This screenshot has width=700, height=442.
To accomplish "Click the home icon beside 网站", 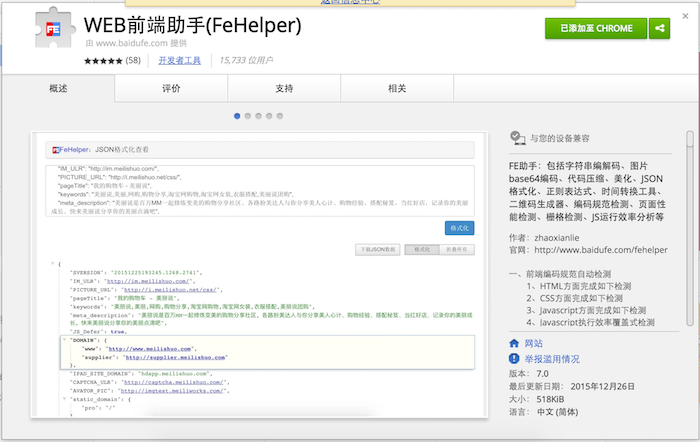I will [514, 343].
